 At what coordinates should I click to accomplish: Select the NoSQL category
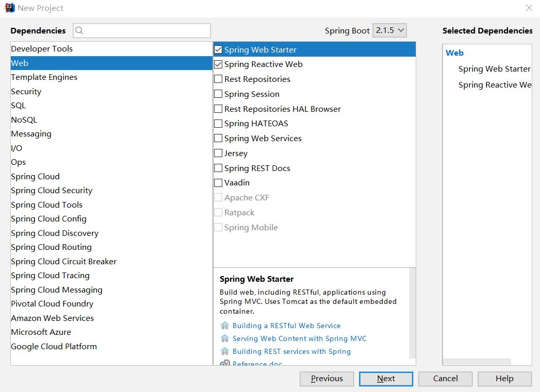111,120
